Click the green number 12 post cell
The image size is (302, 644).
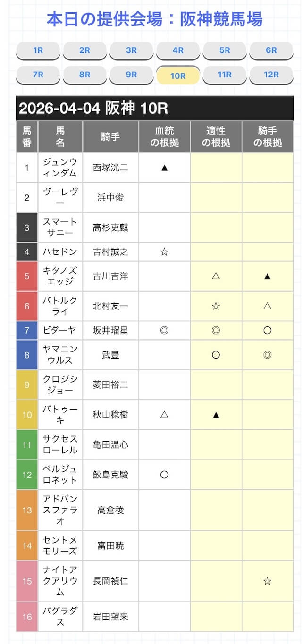(x=27, y=475)
